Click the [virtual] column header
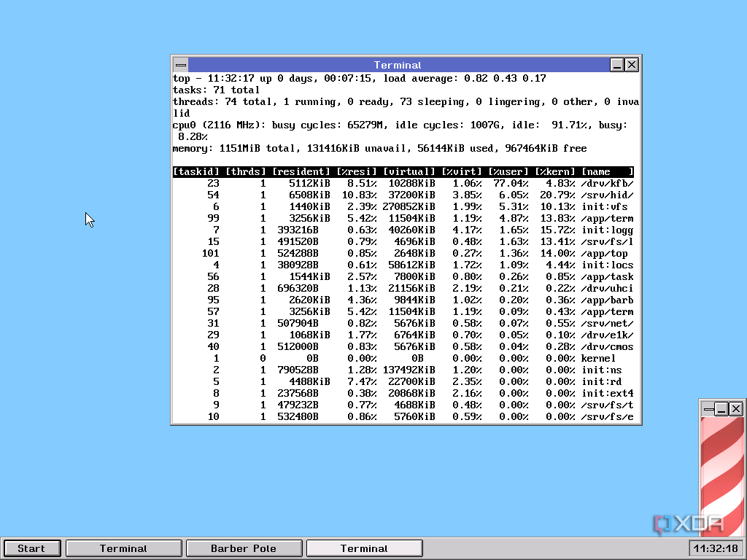This screenshot has width=747, height=560. point(409,171)
